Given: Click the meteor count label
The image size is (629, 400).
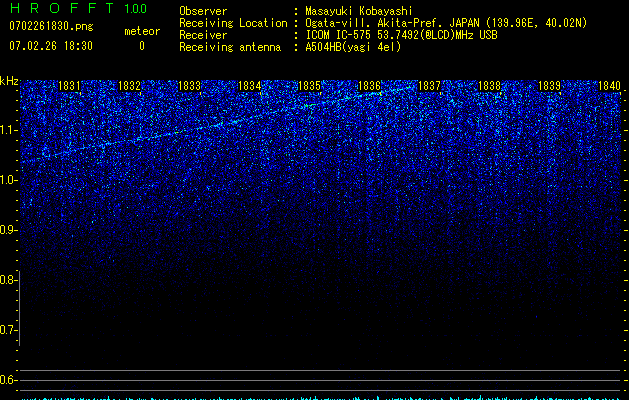Looking at the screenshot, I should tap(142, 31).
